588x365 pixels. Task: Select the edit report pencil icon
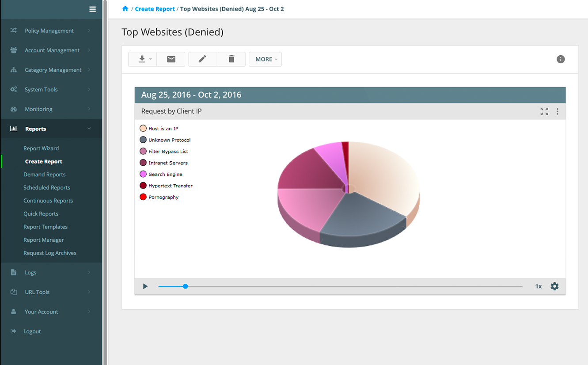202,59
